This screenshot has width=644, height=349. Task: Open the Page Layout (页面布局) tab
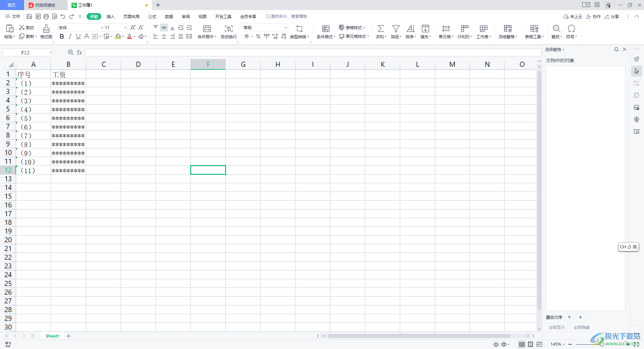(131, 16)
